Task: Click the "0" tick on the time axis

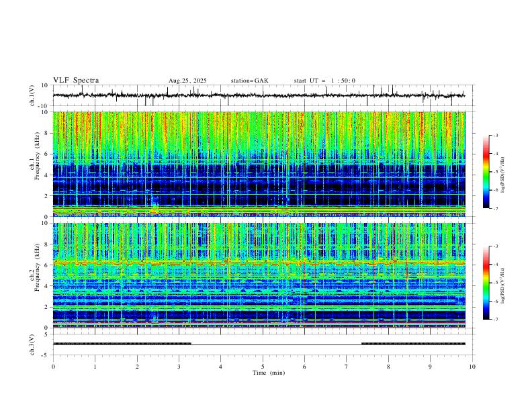Action: (53, 367)
